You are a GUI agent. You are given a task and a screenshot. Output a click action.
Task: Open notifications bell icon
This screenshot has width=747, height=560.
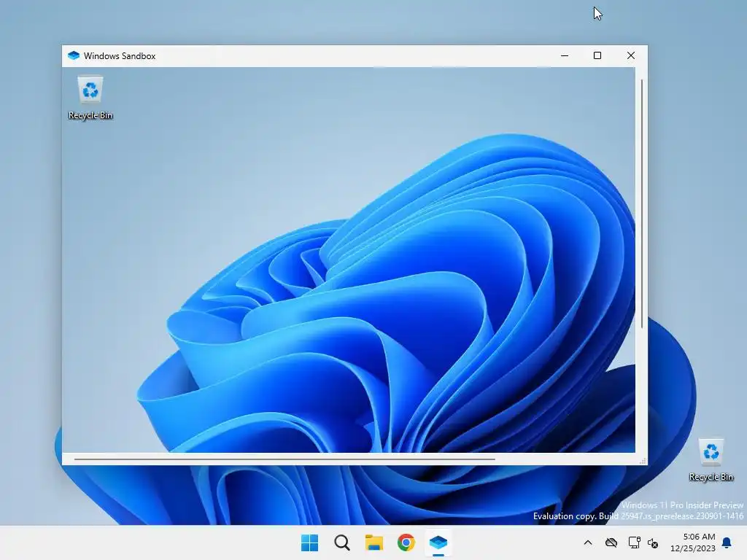click(x=727, y=542)
